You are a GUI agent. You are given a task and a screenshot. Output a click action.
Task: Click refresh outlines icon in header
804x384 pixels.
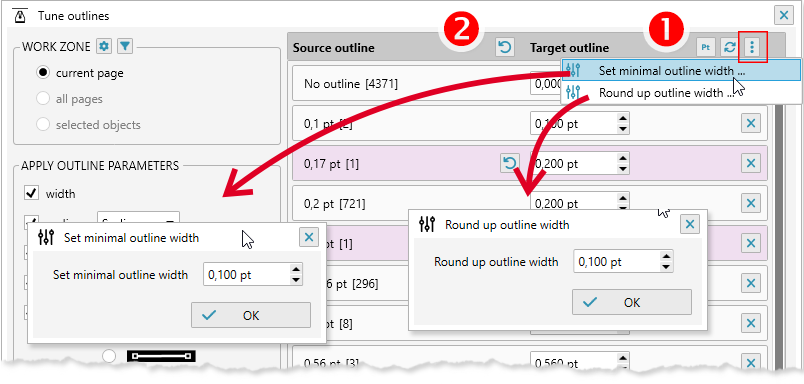pos(729,48)
